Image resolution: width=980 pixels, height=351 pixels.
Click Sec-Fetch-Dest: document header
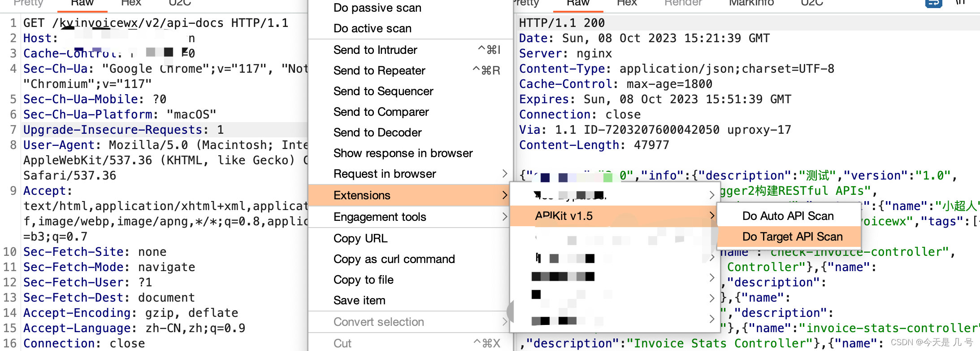click(109, 298)
